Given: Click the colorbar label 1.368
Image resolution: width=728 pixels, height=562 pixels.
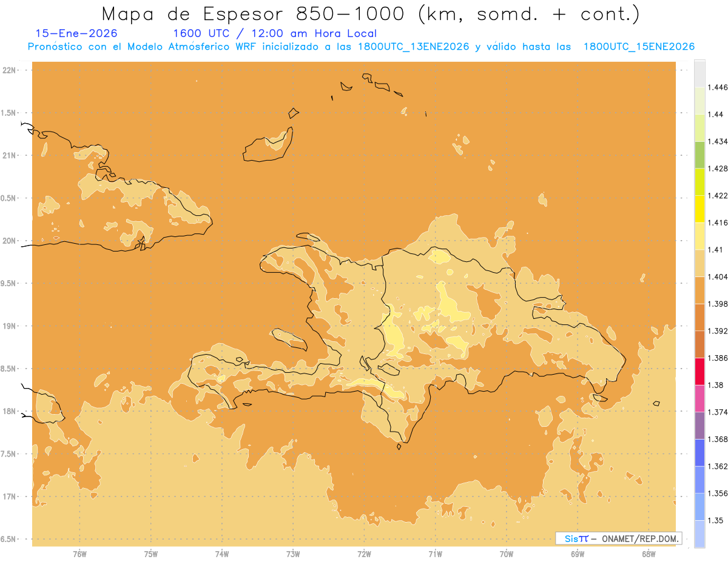Looking at the screenshot, I should click(x=718, y=440).
